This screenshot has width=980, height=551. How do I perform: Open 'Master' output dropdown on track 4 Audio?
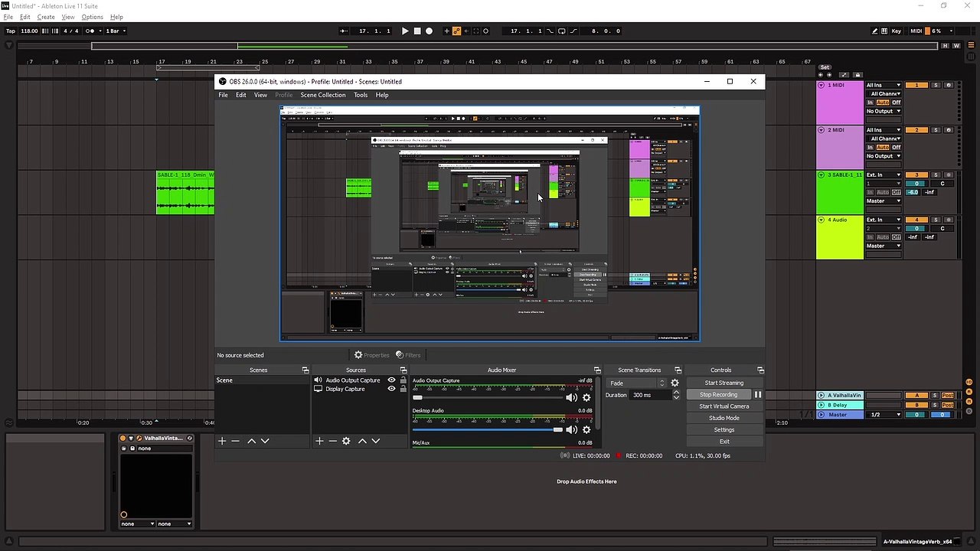pos(884,246)
